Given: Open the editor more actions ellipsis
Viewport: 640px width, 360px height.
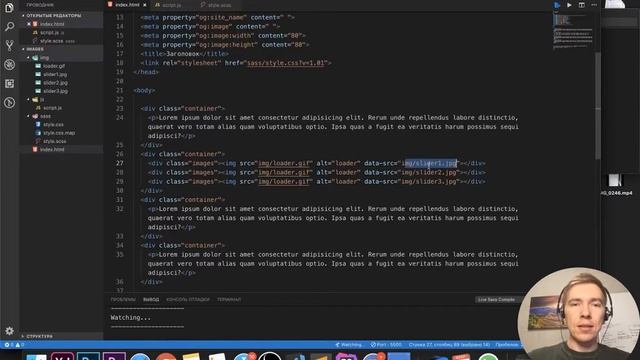Looking at the screenshot, I should click(594, 5).
